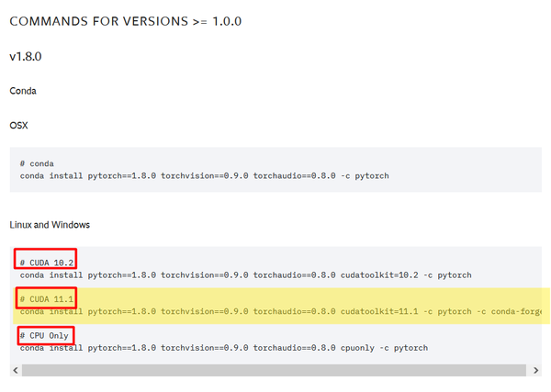Click the OSX section label
Viewport: 551px width, 392px height.
[x=18, y=126]
